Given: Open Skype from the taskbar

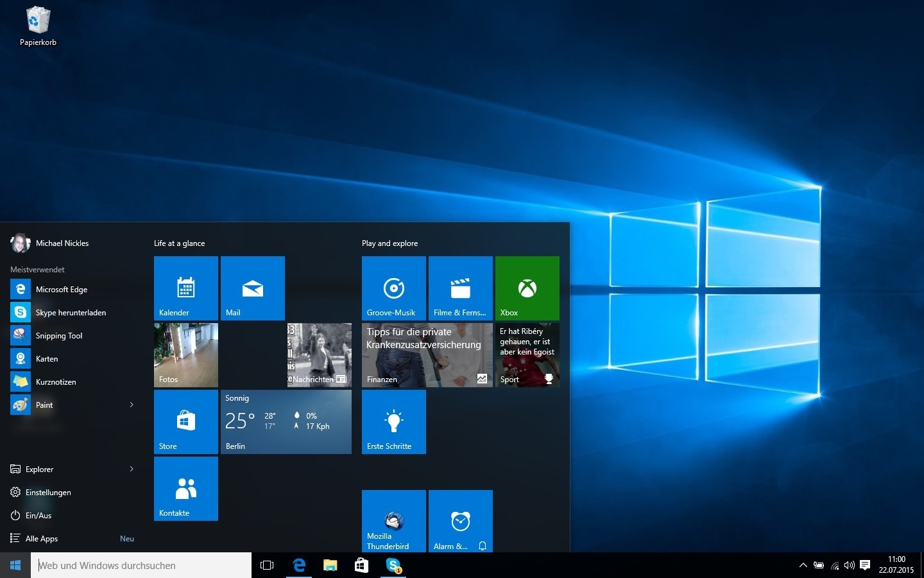Looking at the screenshot, I should [393, 565].
